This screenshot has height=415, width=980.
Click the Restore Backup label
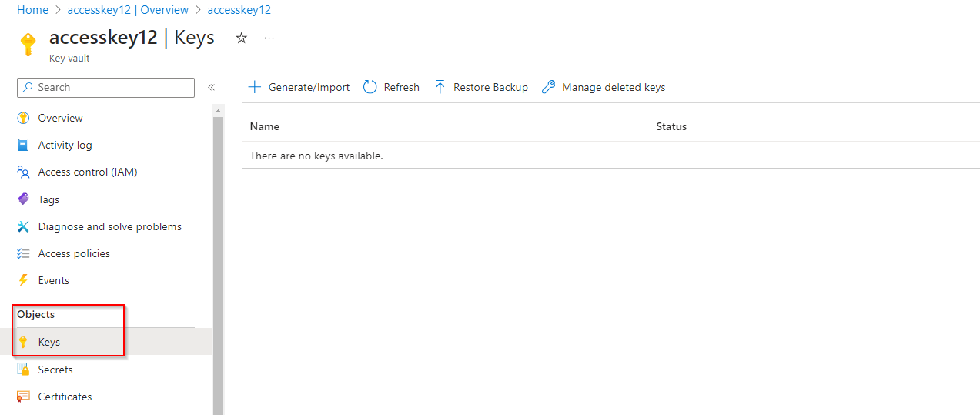490,87
